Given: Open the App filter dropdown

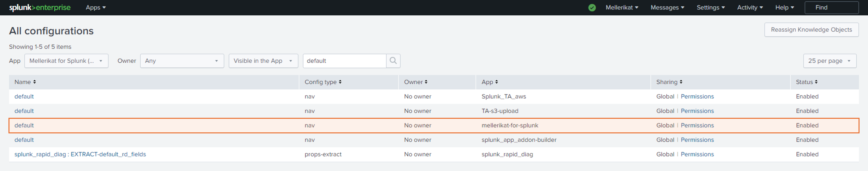Looking at the screenshot, I should [66, 61].
